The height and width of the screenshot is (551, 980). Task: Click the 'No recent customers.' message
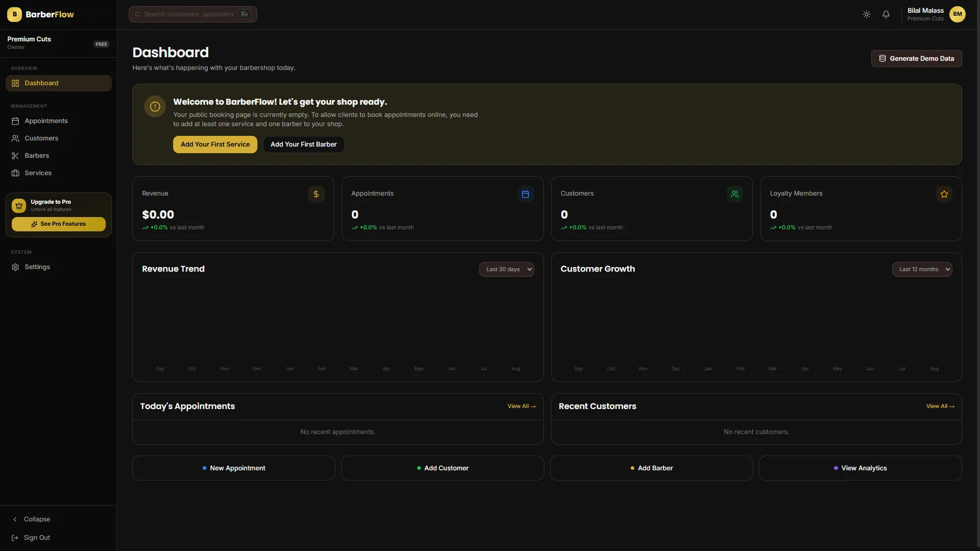pos(756,432)
